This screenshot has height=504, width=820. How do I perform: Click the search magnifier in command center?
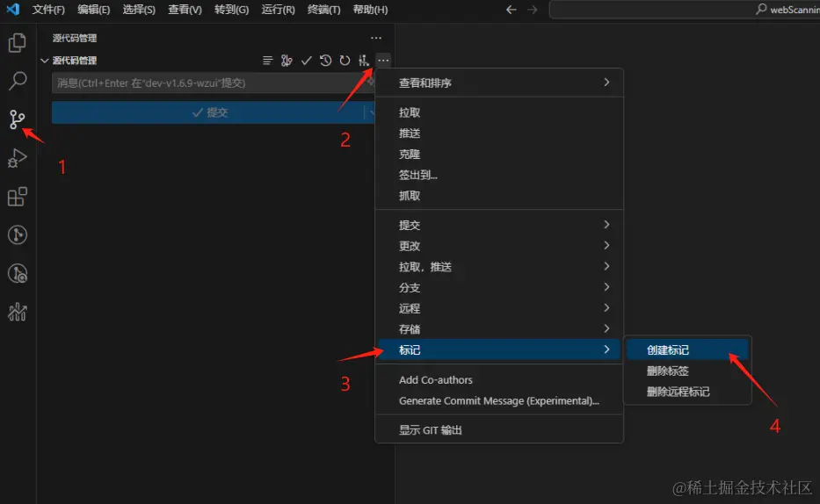(x=761, y=9)
